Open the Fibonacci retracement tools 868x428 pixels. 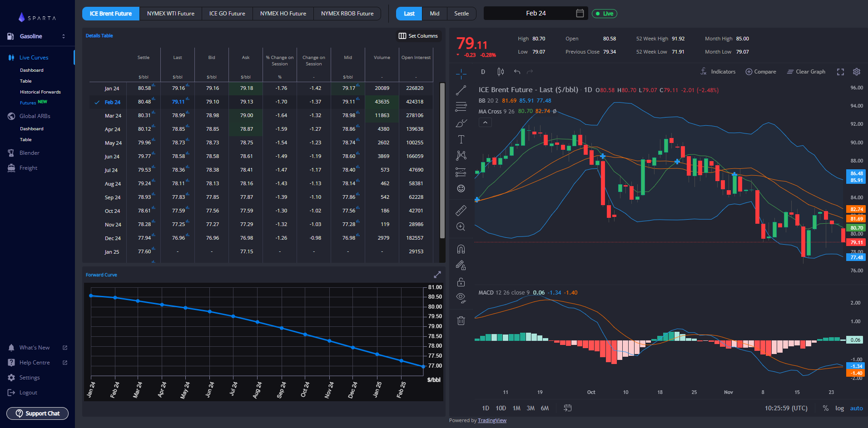461,107
